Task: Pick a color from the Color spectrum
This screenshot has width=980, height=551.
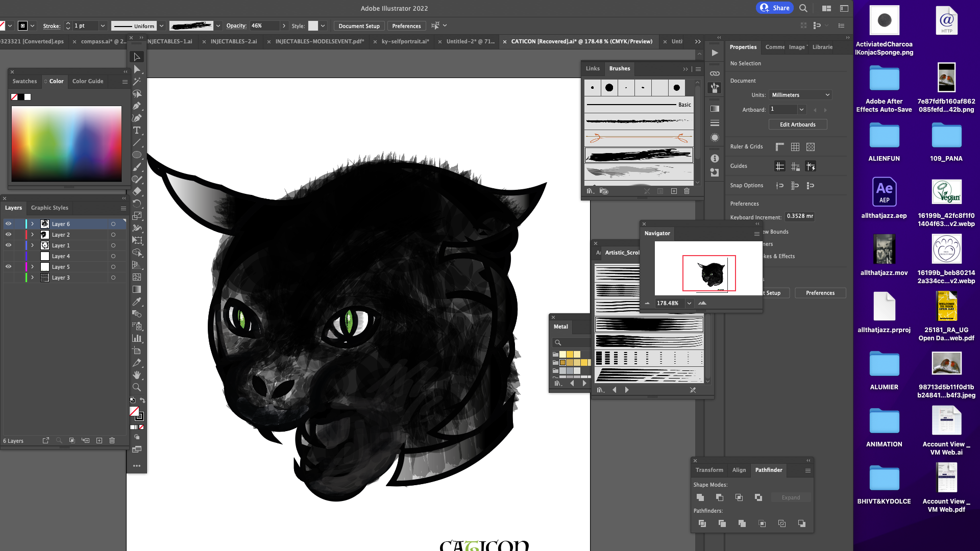Action: click(x=66, y=144)
